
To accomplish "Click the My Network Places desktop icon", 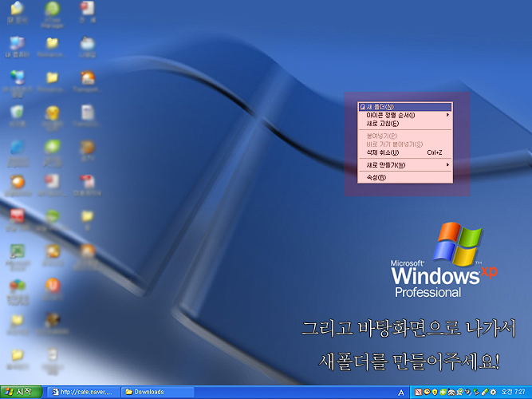I will pos(16,78).
